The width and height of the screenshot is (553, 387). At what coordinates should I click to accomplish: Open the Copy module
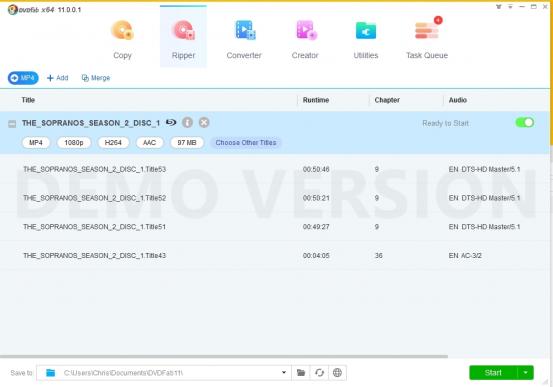(122, 40)
